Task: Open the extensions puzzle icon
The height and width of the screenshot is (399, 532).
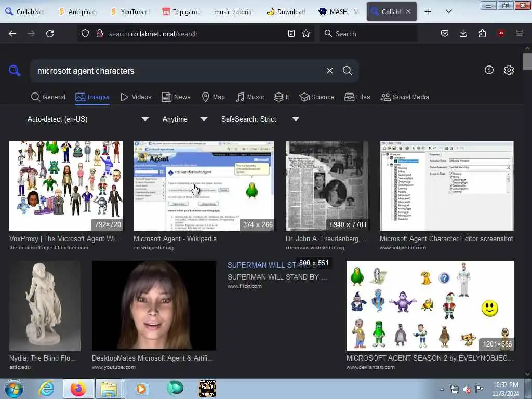Action: (x=482, y=34)
